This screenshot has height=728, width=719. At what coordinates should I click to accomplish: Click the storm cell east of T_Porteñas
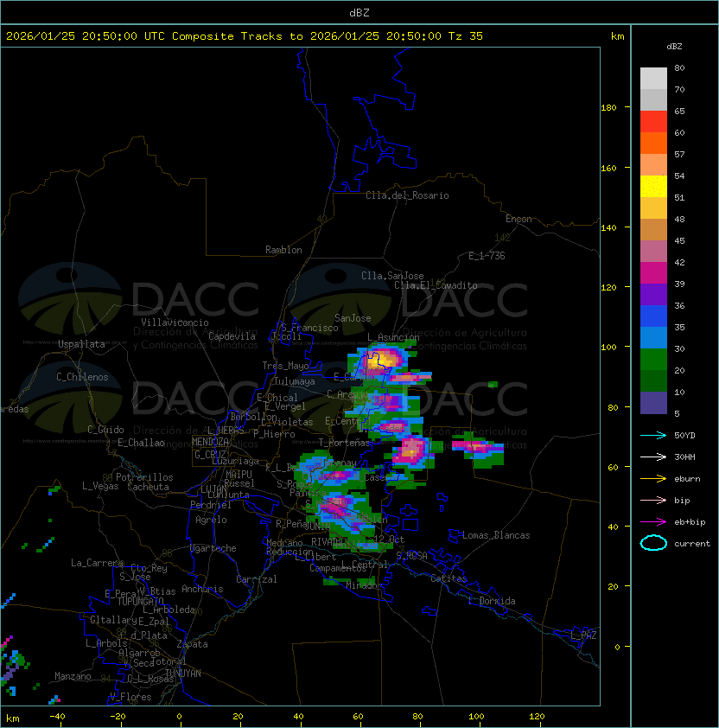(411, 450)
